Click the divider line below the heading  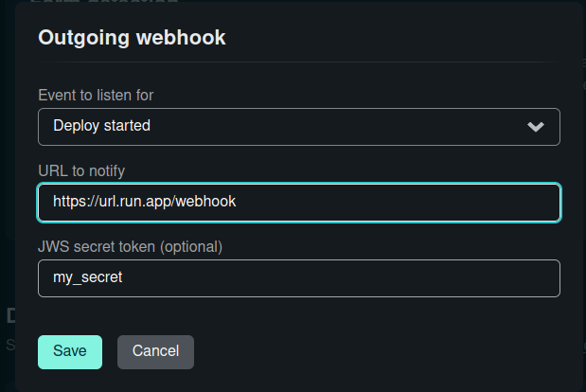pos(299,62)
